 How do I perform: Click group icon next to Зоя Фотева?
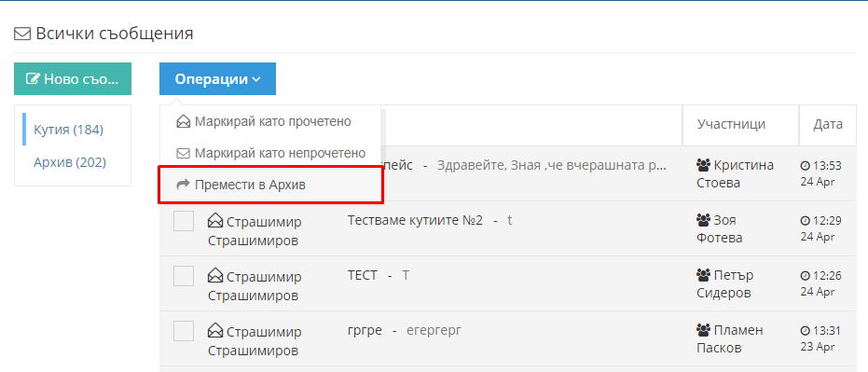click(x=703, y=220)
